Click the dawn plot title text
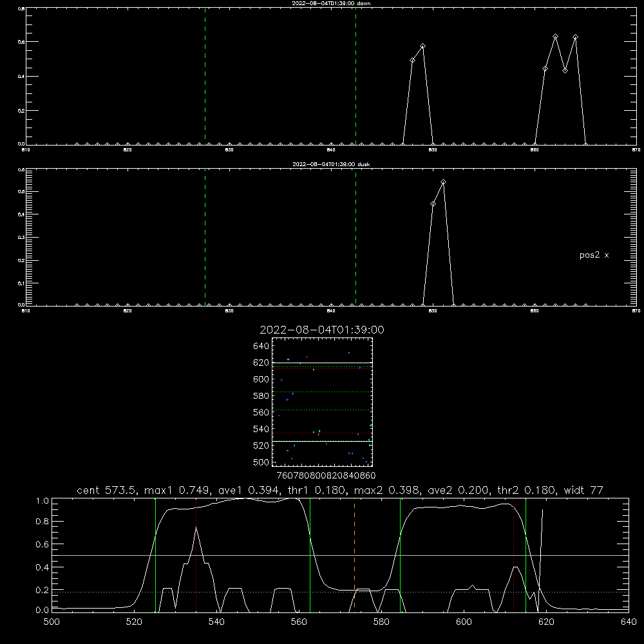Screen dimensions: 644x644 click(x=331, y=3)
